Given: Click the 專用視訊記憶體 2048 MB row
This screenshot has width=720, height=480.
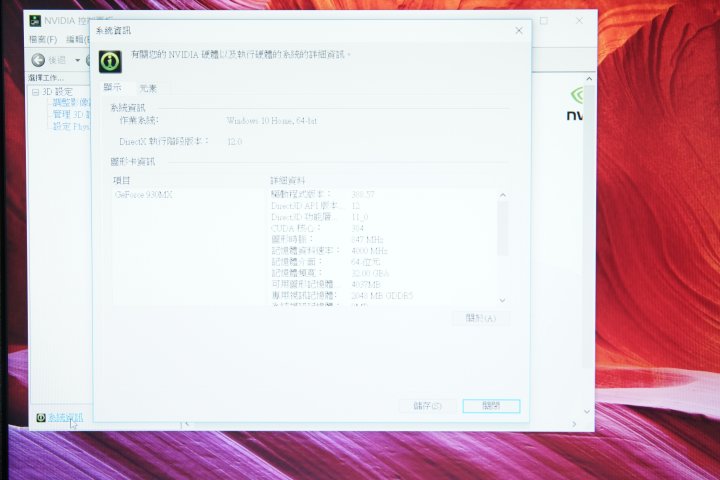Looking at the screenshot, I should click(342, 296).
